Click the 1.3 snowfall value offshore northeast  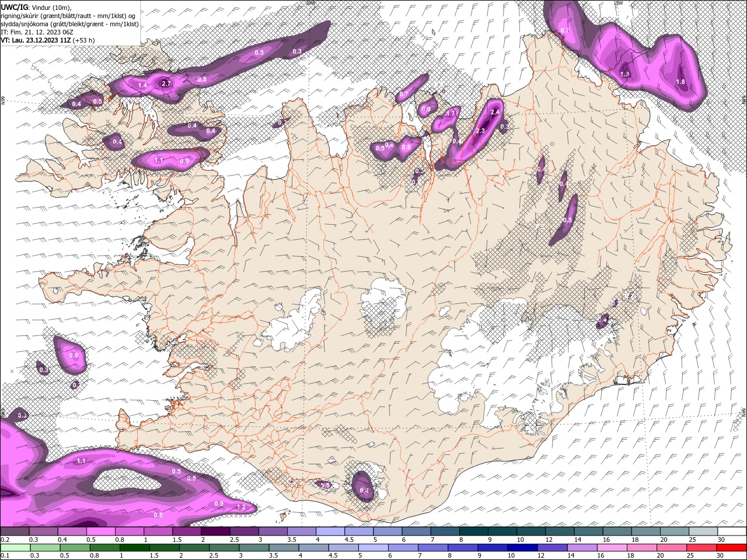(x=625, y=74)
